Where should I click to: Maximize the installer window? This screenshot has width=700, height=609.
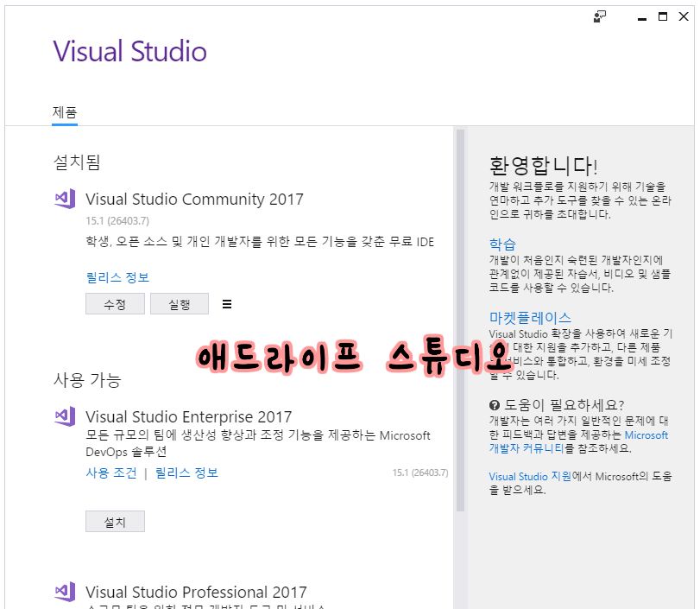point(663,17)
